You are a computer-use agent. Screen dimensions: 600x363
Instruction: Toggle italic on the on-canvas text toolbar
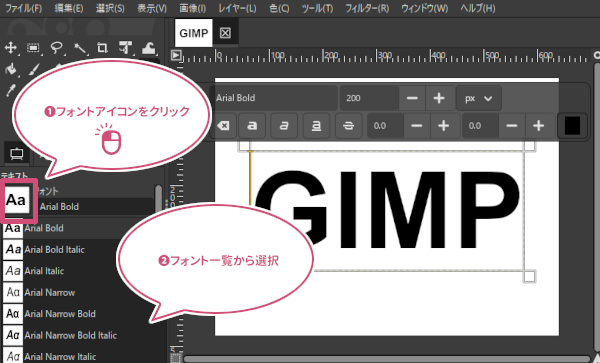coord(284,125)
